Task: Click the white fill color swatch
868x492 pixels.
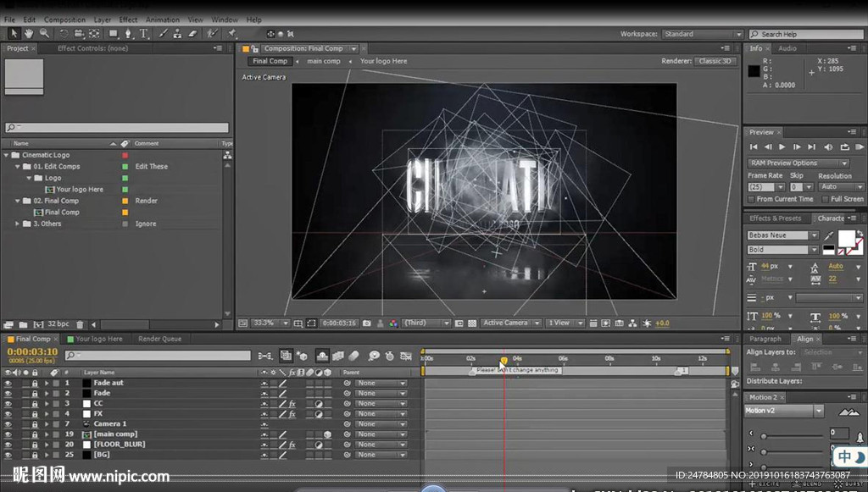Action: pos(847,239)
